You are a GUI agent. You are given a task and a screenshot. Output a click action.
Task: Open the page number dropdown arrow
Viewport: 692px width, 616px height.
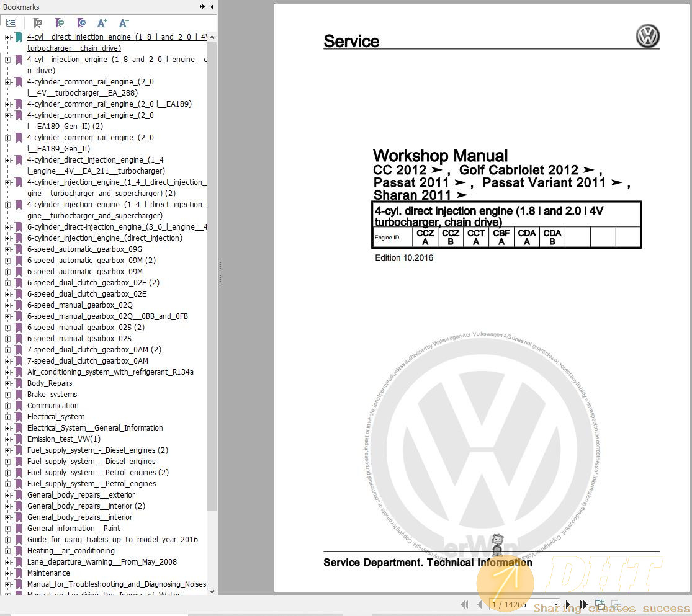point(555,605)
